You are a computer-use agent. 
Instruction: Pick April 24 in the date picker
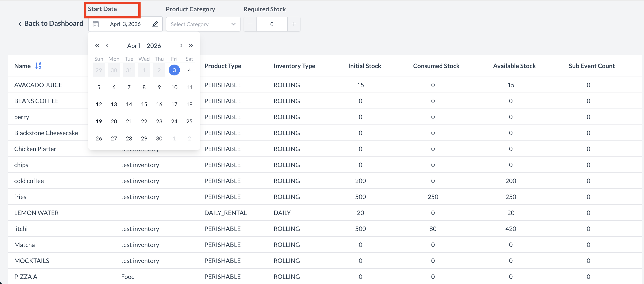(x=174, y=121)
